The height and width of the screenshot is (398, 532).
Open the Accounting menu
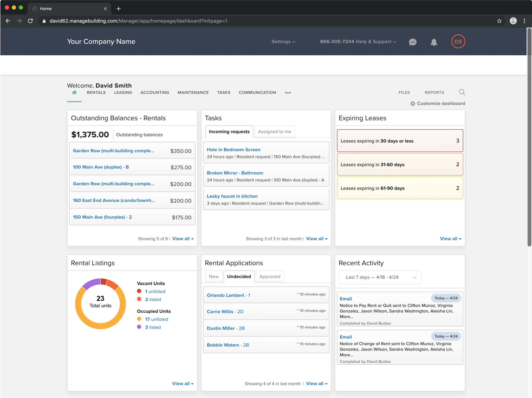point(155,93)
